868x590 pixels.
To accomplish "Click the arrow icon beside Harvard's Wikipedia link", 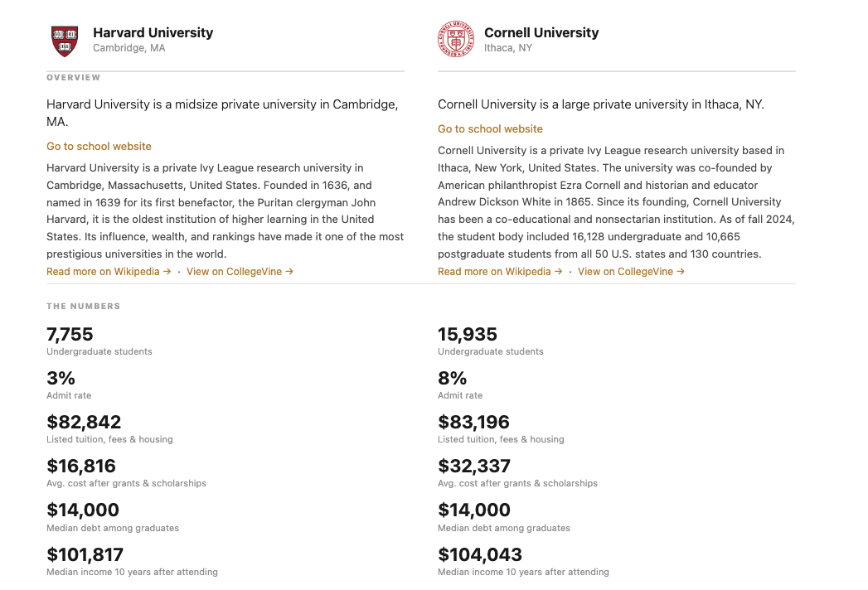I will click(x=168, y=271).
